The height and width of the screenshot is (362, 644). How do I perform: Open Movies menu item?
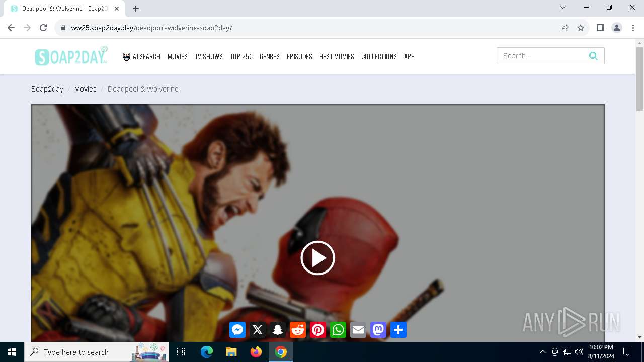(x=178, y=56)
